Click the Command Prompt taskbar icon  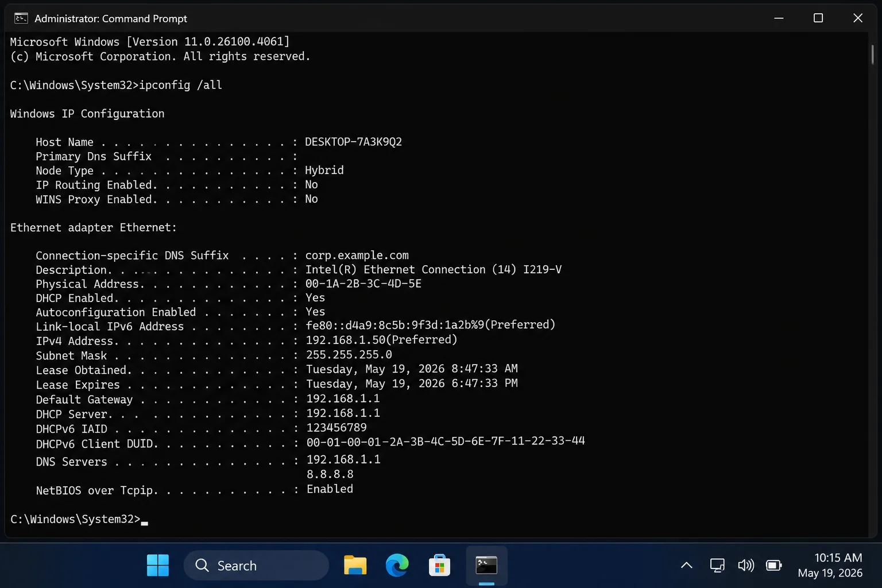486,566
